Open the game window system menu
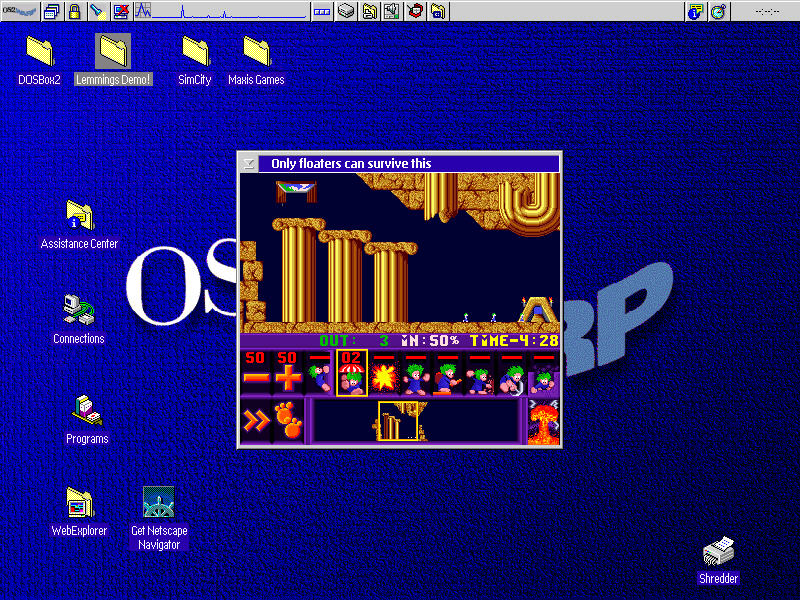Viewport: 800px width, 600px height. pyautogui.click(x=249, y=163)
